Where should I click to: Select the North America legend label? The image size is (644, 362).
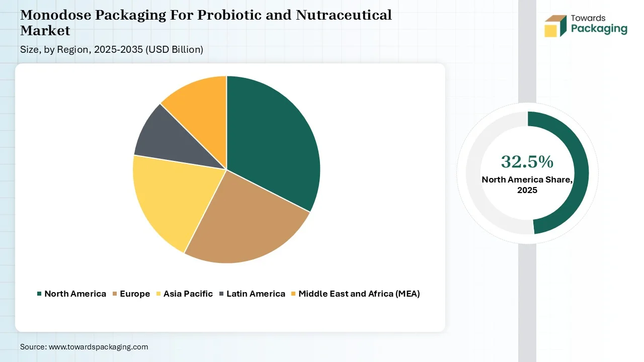coord(75,294)
